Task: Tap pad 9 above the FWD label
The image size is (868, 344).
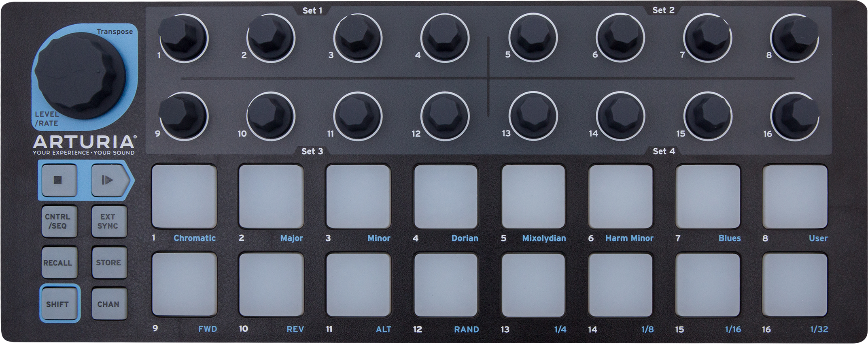Action: point(184,285)
